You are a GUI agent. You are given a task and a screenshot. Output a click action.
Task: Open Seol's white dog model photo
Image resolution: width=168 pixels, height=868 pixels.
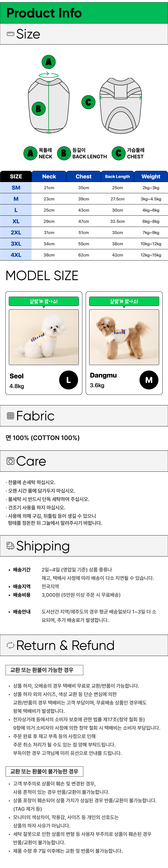pyautogui.click(x=44, y=337)
